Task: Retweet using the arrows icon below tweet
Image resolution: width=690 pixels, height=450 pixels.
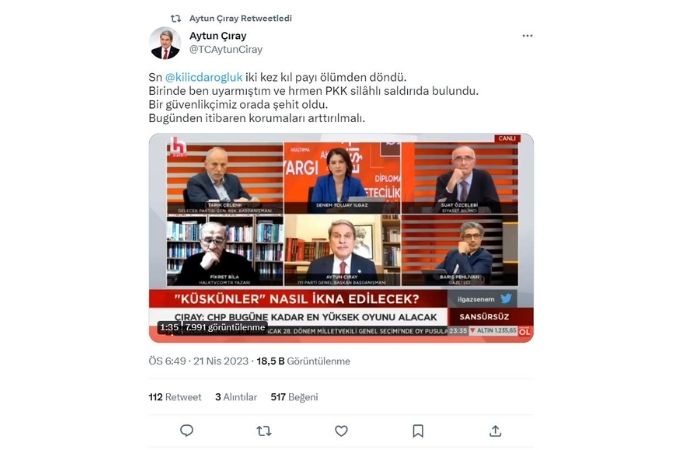Action: coord(264,431)
